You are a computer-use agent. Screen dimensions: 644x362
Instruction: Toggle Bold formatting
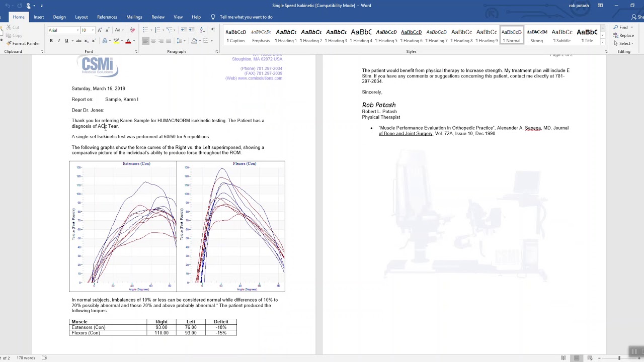click(51, 41)
